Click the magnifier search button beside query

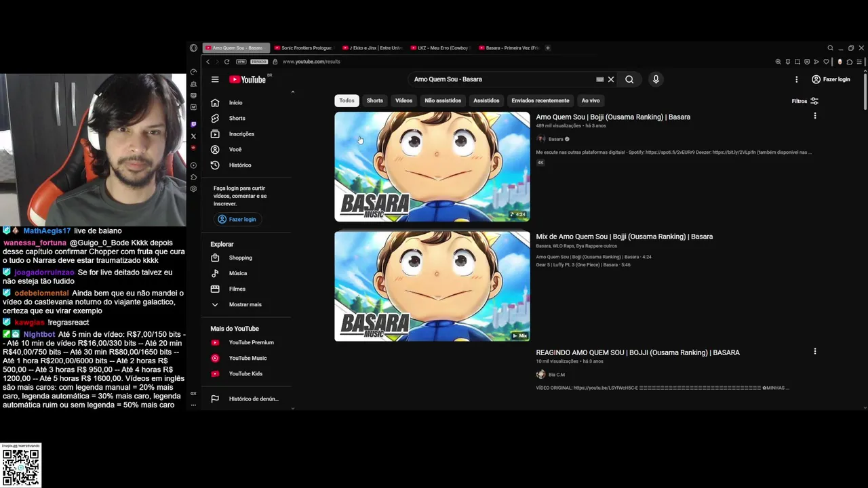629,79
